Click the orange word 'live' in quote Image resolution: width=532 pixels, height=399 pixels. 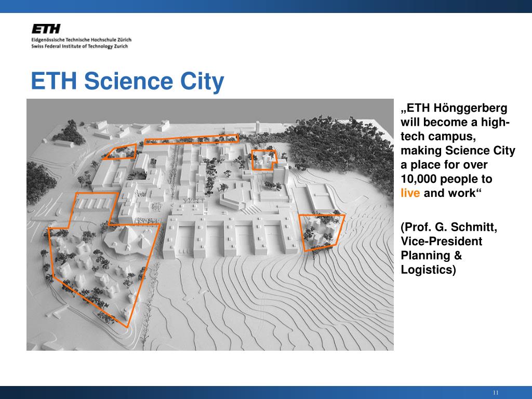point(410,193)
